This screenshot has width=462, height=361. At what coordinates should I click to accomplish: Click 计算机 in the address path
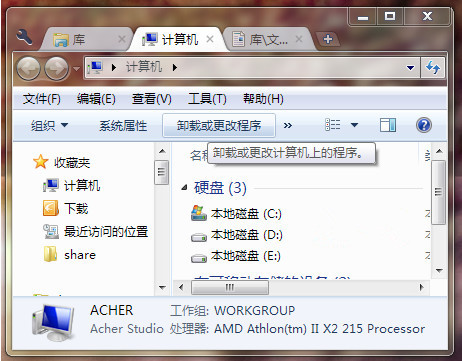[144, 67]
